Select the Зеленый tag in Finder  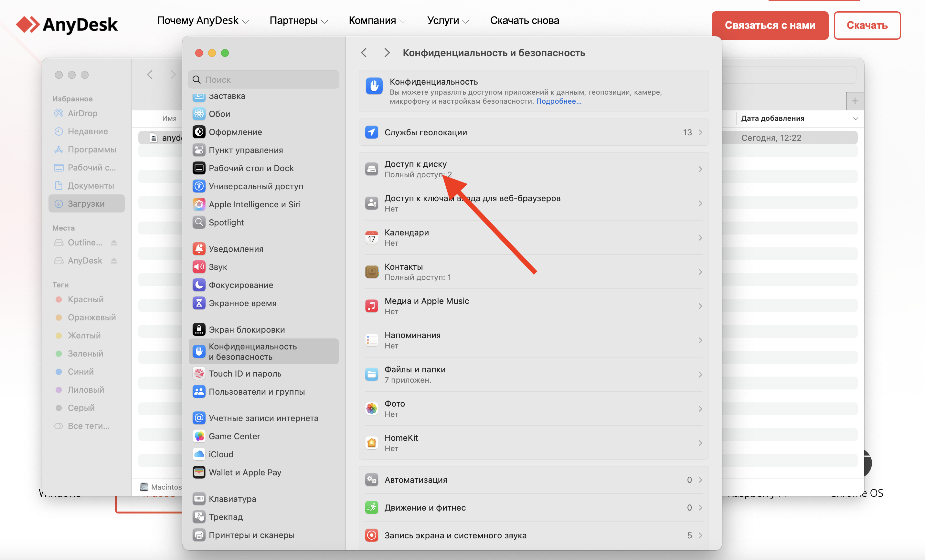point(87,354)
